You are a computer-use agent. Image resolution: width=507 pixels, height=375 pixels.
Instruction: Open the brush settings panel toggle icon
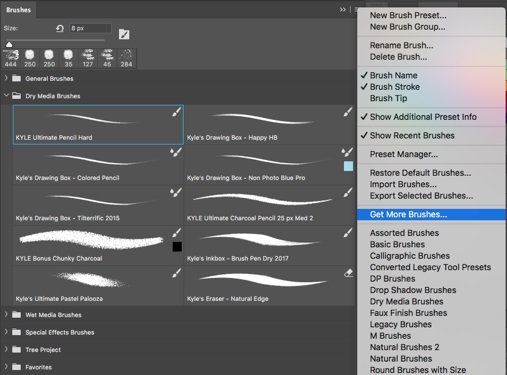point(124,34)
